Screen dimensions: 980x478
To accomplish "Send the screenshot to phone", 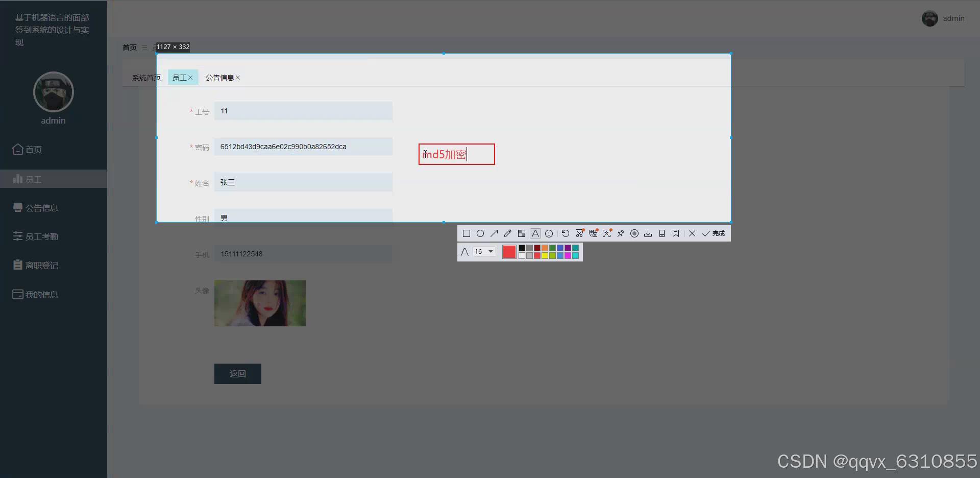I will [662, 233].
